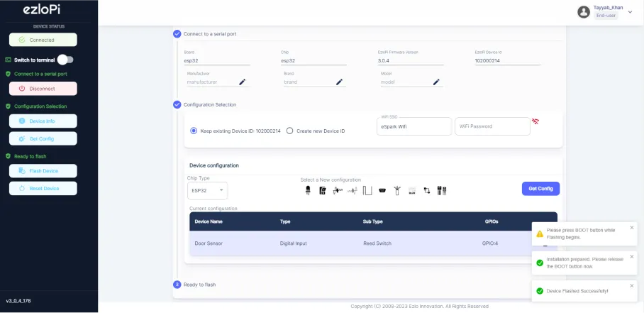Select Keep existing Device ID radio option
The image size is (644, 313).
(194, 131)
